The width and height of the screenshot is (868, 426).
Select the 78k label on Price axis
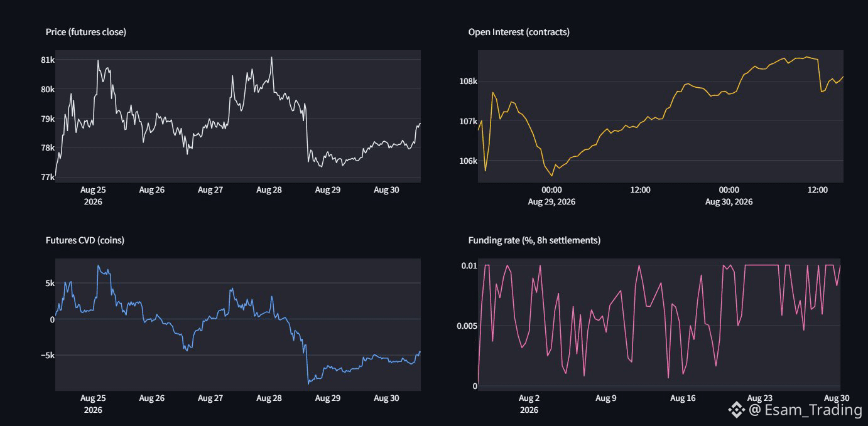click(48, 148)
